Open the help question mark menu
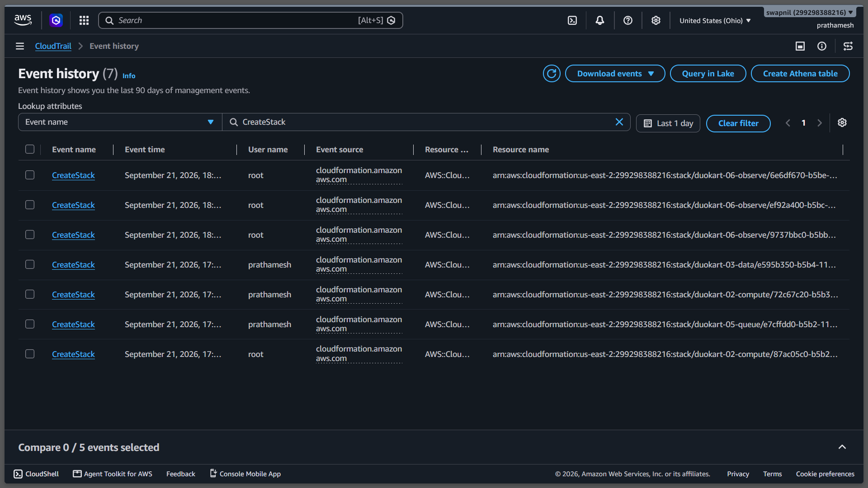868x488 pixels. pyautogui.click(x=628, y=20)
